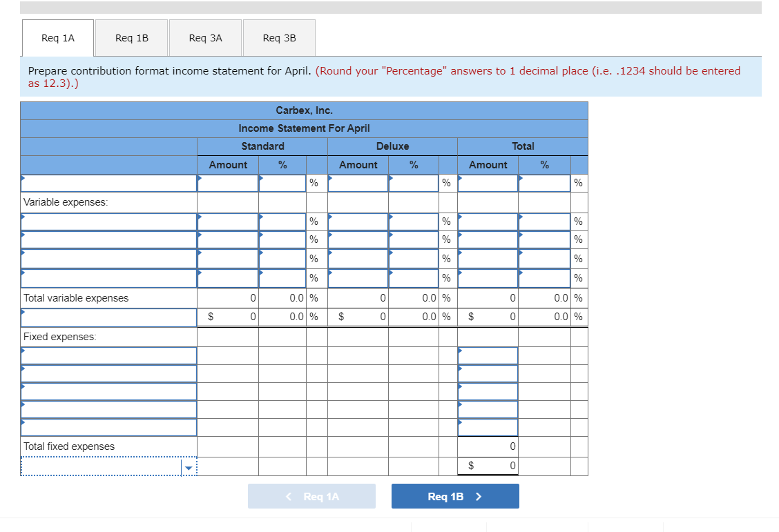Viewport: 779px width, 532px height.
Task: Select third fixed expense label field
Action: (x=109, y=391)
